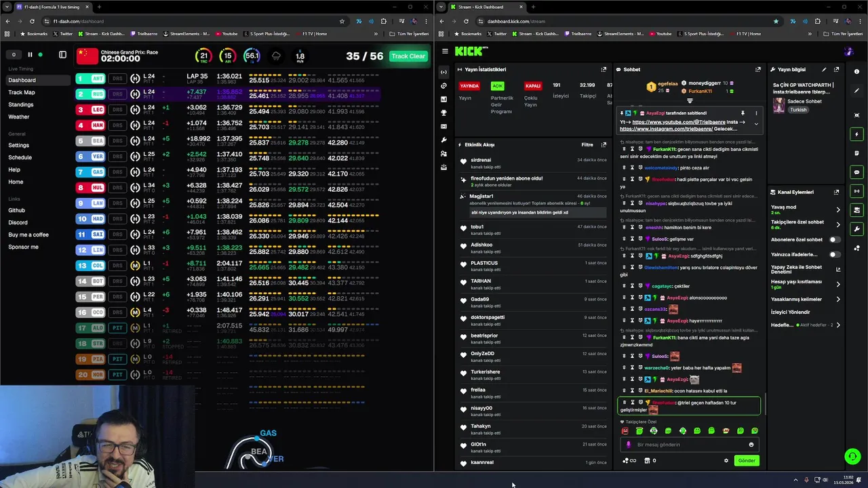This screenshot has width=868, height=488.
Task: Open the trophy icon in Kick left sidebar
Action: click(x=443, y=113)
